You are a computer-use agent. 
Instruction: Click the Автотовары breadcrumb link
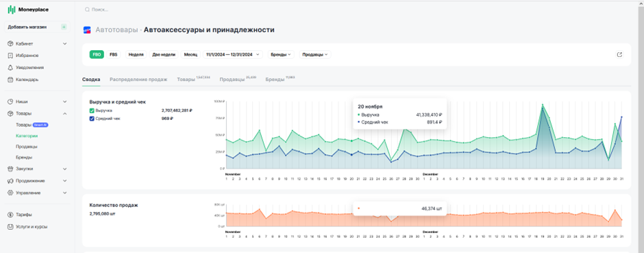pos(116,30)
